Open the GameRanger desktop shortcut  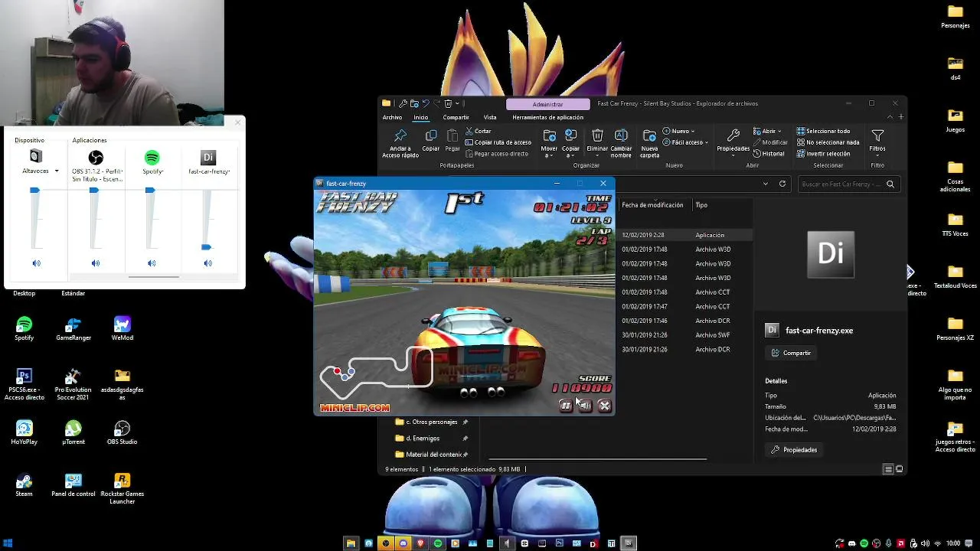point(73,329)
